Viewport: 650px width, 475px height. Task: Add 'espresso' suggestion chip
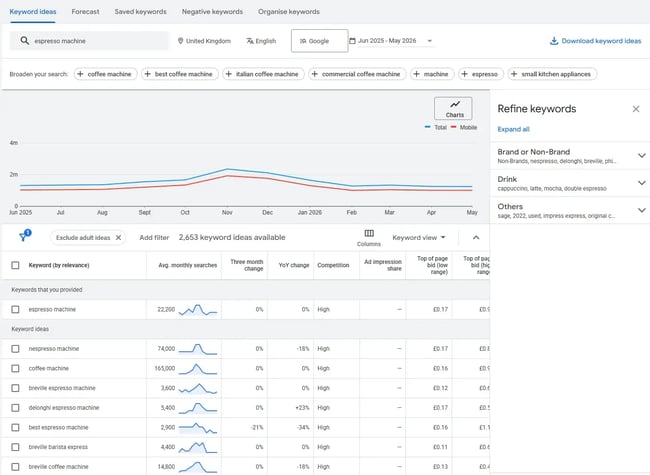481,74
